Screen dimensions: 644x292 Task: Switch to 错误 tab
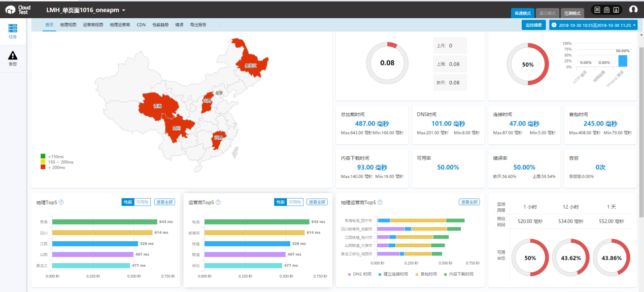tap(179, 24)
